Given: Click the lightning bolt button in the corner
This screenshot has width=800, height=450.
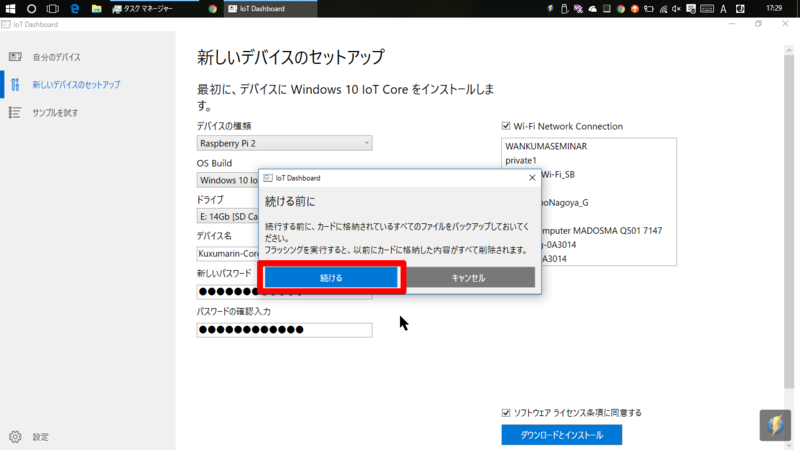Looking at the screenshot, I should [x=775, y=425].
